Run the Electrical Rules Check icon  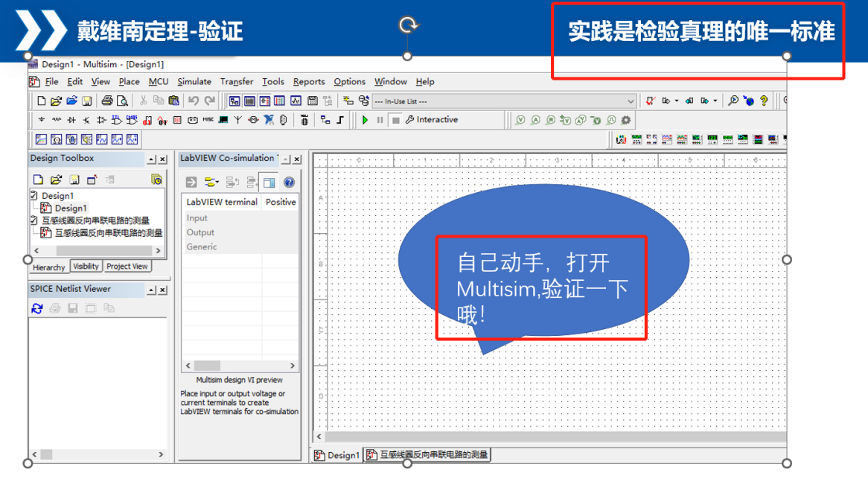(651, 101)
